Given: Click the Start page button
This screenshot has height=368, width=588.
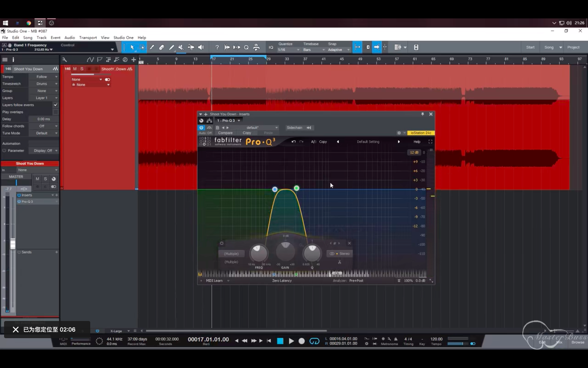Looking at the screenshot, I should 530,47.
